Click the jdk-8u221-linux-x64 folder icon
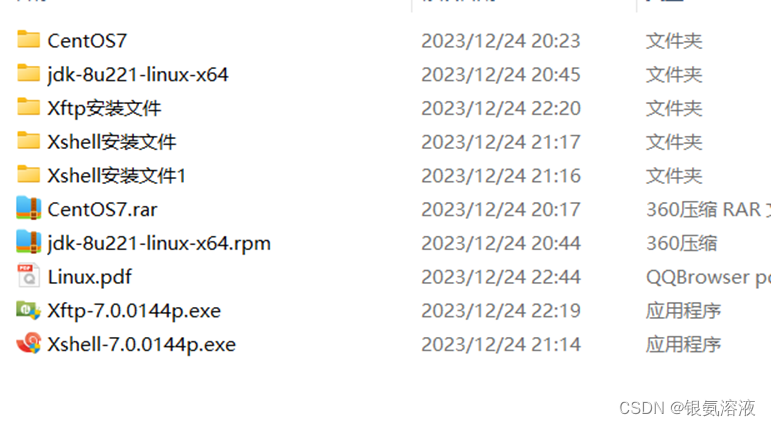771x426 pixels. pyautogui.click(x=29, y=73)
